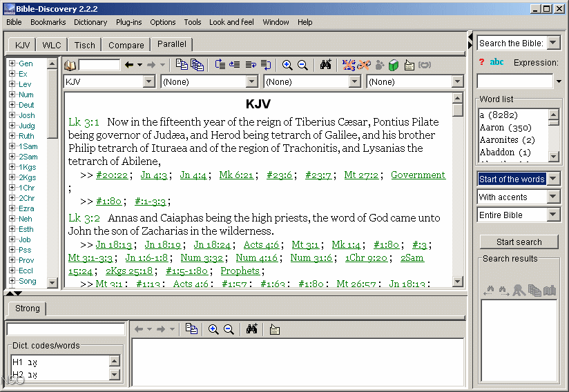The width and height of the screenshot is (569, 392).
Task: Click the Bible text vertical scrollbar down arrow
Action: 458,281
